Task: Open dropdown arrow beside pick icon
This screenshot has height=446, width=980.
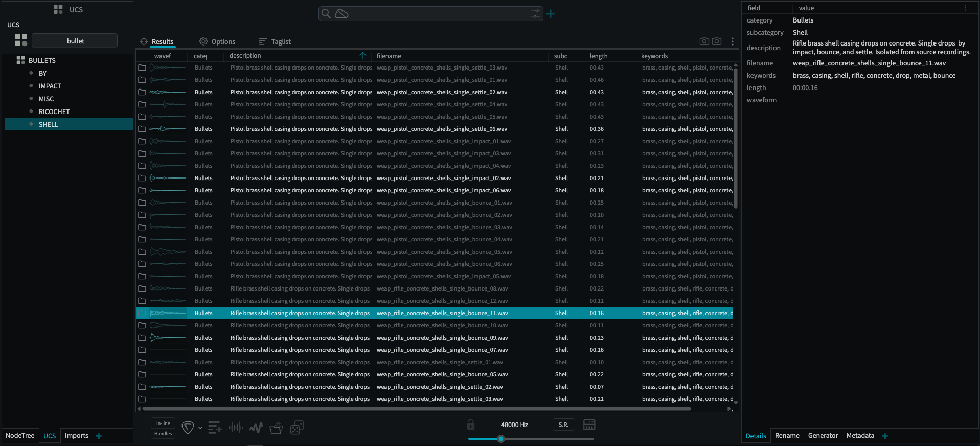Action: pyautogui.click(x=200, y=428)
